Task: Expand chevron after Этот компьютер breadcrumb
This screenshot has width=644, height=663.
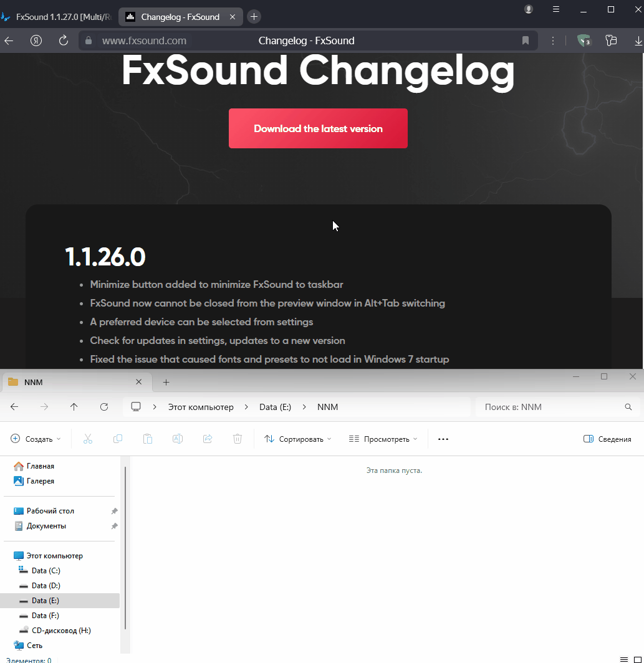Action: [x=246, y=407]
